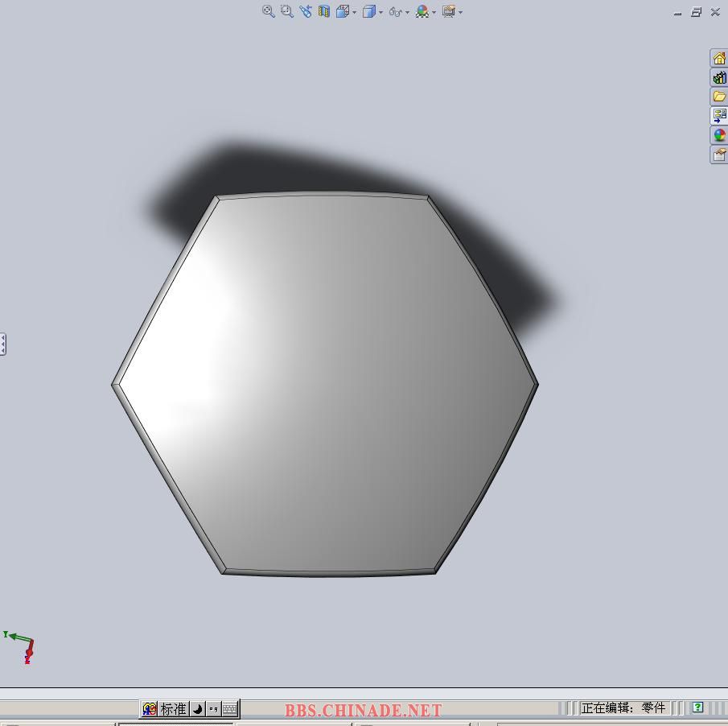Open Appearances color ball pane tab
This screenshot has height=726, width=728.
pyautogui.click(x=719, y=134)
